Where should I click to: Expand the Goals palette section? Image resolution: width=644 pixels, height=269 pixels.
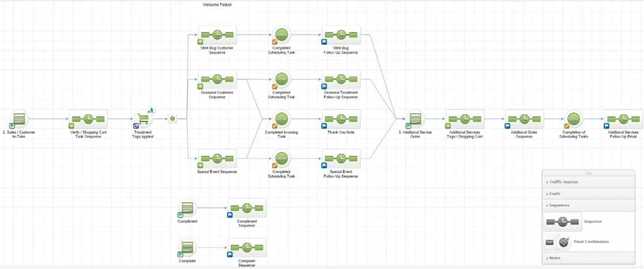click(x=588, y=194)
